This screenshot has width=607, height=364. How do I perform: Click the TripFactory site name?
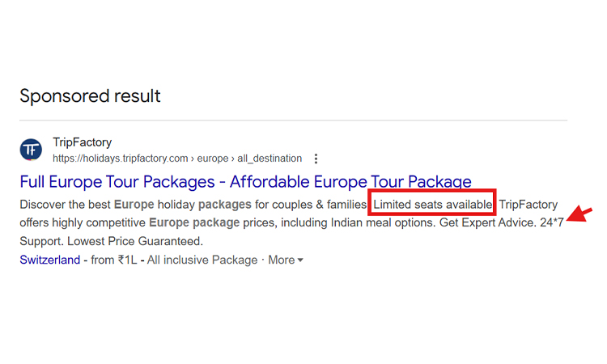[x=82, y=142]
